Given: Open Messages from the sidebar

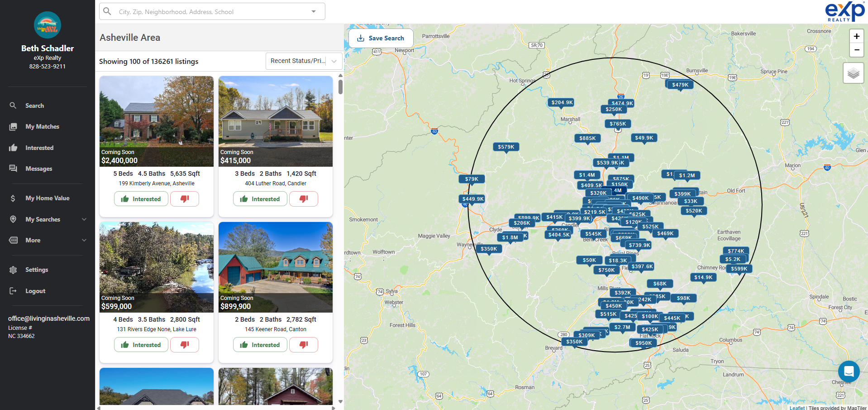Looking at the screenshot, I should click(39, 169).
